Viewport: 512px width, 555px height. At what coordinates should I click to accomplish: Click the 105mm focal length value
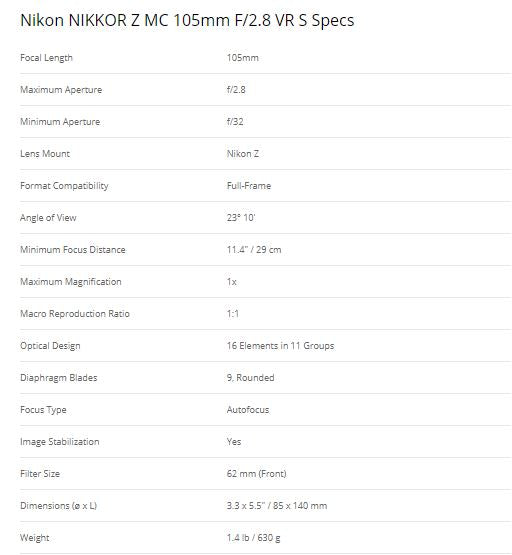(x=243, y=58)
